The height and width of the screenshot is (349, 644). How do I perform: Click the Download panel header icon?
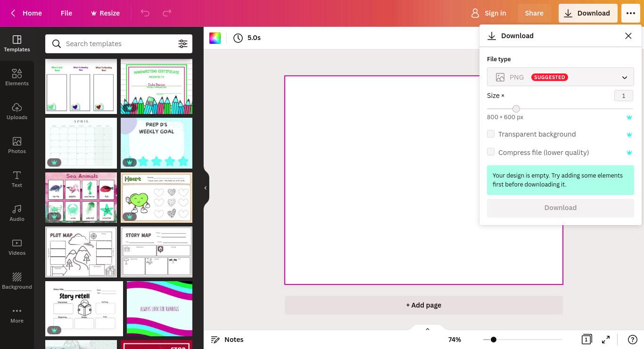point(492,36)
